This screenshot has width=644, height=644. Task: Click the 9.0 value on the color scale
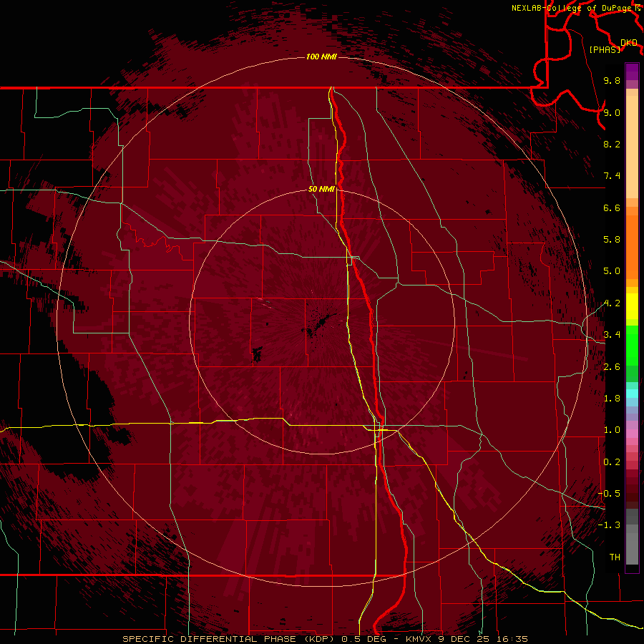pos(612,112)
